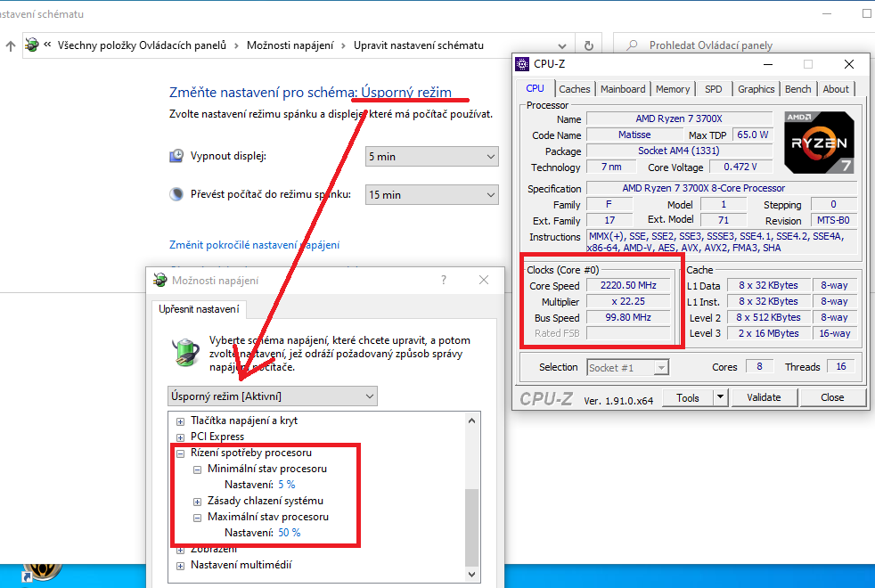Click the Socket AM4 (1331) package value
This screenshot has height=588, width=875.
(679, 151)
